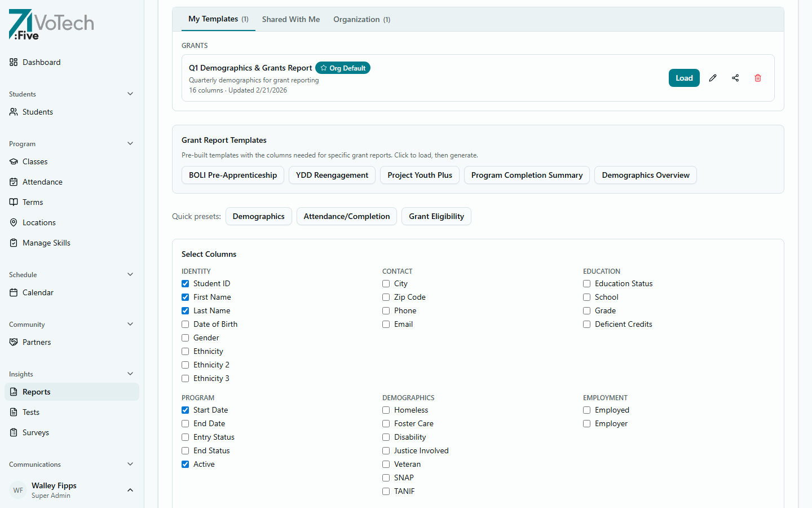Viewport: 812px width, 508px height.
Task: Load the Q1 Demographics & Grants Report
Action: 683,78
